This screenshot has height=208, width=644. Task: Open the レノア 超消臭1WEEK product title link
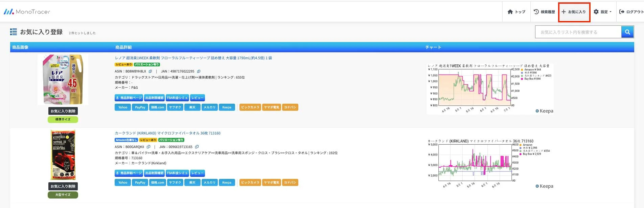[x=193, y=58]
